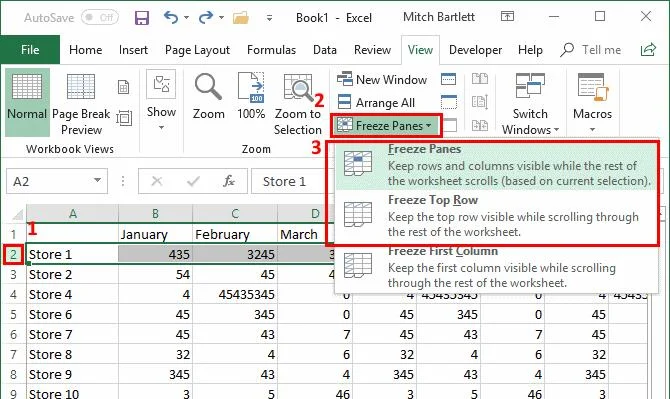The width and height of the screenshot is (670, 399).
Task: Open file via folder icon in quick access
Action: click(241, 18)
